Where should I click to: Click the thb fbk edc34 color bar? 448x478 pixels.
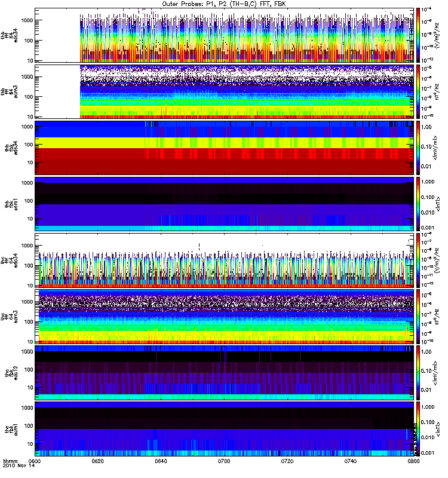point(418,148)
